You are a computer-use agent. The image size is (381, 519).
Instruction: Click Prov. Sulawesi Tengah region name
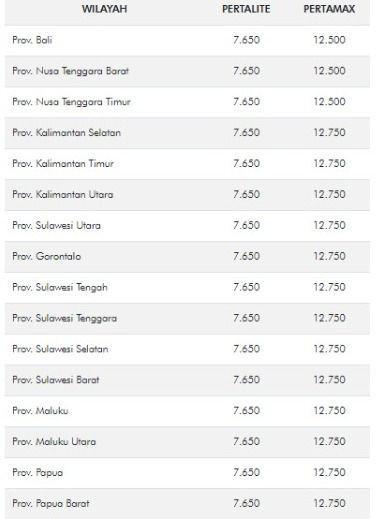[60, 287]
